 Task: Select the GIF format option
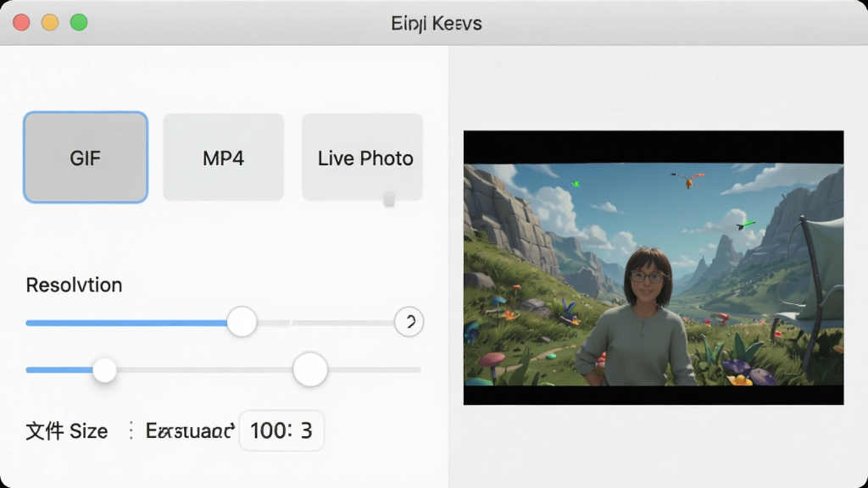pyautogui.click(x=86, y=158)
